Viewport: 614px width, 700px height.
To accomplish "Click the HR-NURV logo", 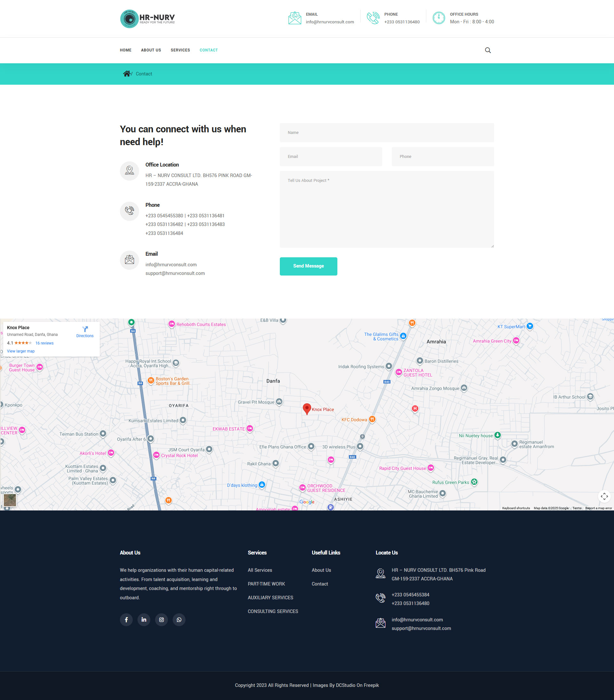I will tap(147, 19).
